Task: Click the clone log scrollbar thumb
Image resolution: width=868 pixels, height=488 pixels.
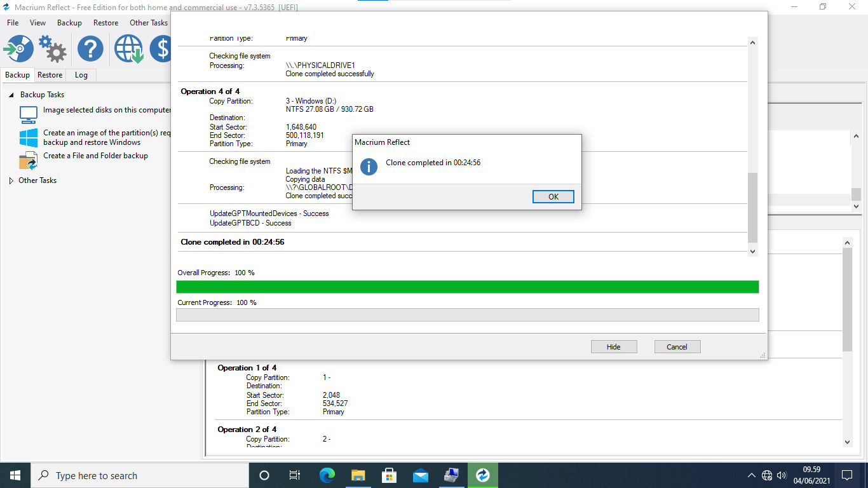Action: 753,208
